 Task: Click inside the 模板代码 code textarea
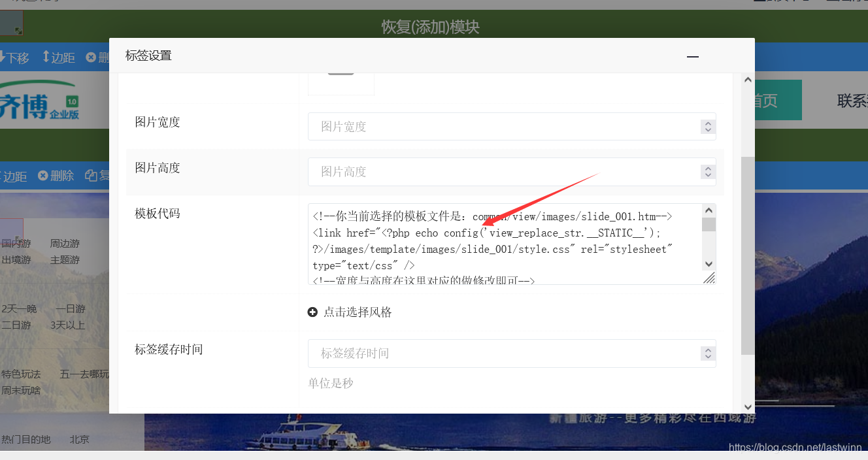(x=506, y=244)
